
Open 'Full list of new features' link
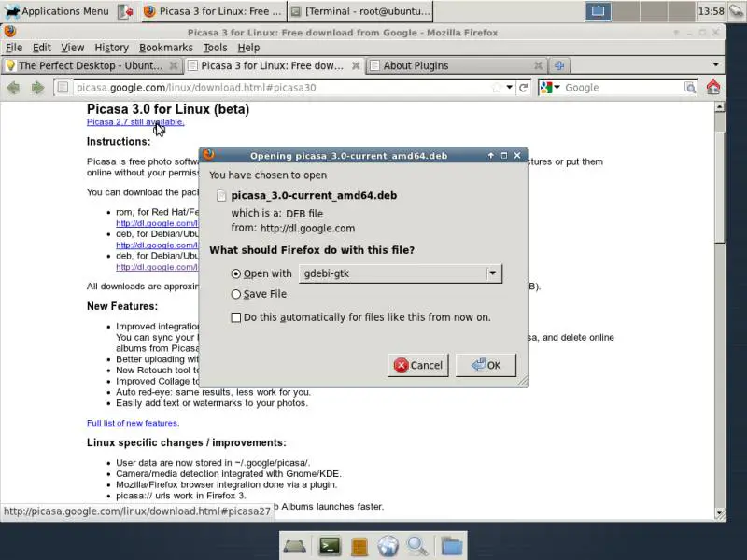[132, 423]
